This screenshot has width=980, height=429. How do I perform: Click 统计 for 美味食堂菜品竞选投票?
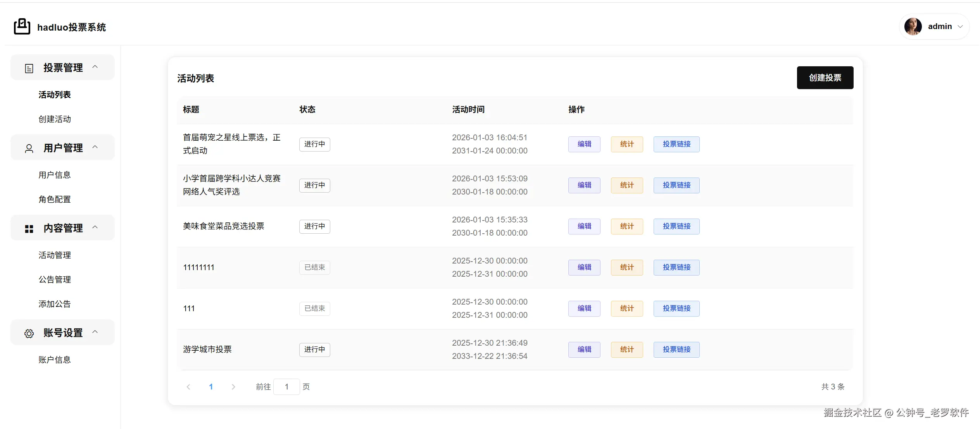coord(627,226)
